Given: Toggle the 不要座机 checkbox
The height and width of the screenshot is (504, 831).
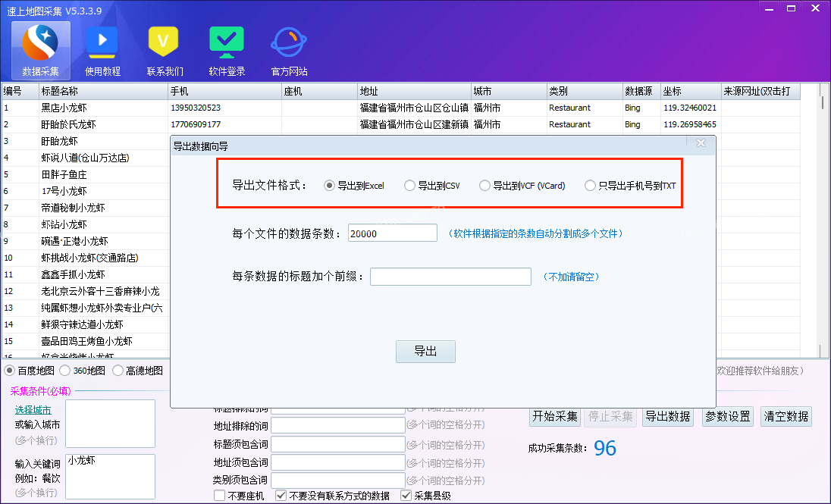Looking at the screenshot, I should click(x=239, y=496).
